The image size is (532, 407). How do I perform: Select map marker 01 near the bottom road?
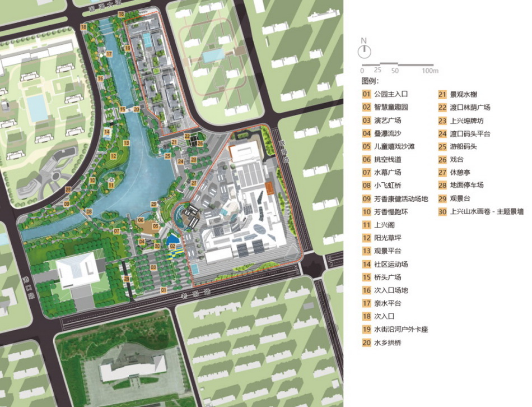[x=164, y=289]
